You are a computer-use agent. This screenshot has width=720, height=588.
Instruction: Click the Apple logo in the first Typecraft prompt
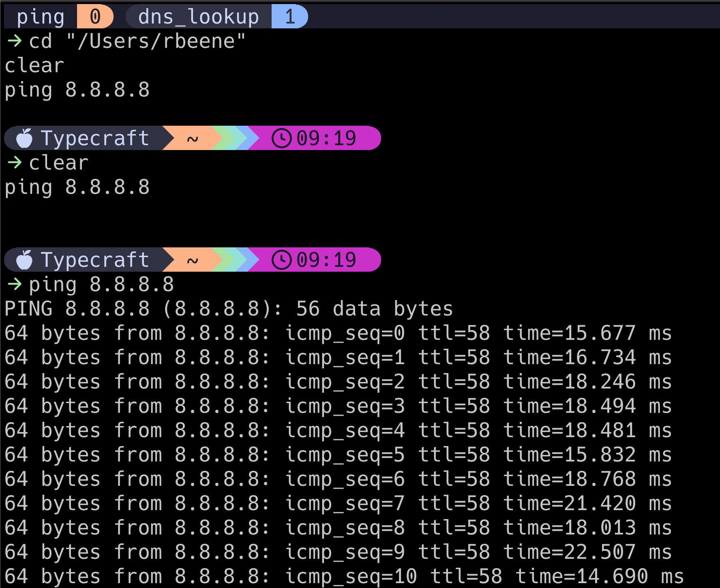click(x=24, y=138)
